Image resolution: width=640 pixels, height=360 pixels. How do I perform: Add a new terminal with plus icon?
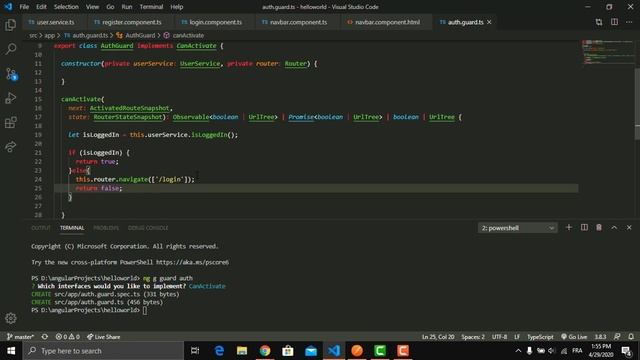coord(569,228)
